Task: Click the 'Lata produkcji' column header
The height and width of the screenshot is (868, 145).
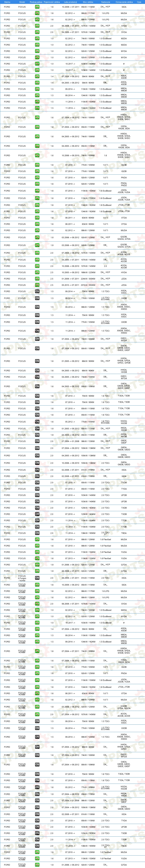Action: tap(70, 2)
